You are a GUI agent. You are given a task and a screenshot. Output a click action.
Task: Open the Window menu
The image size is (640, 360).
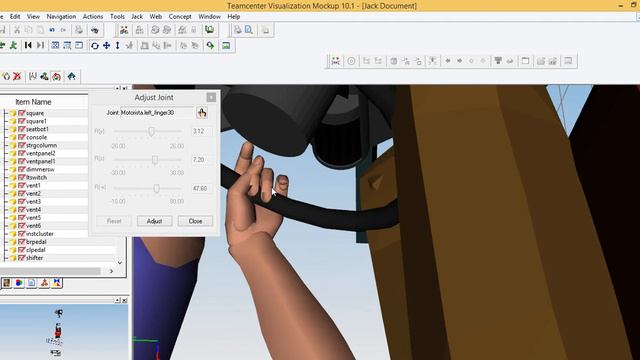coord(209,17)
